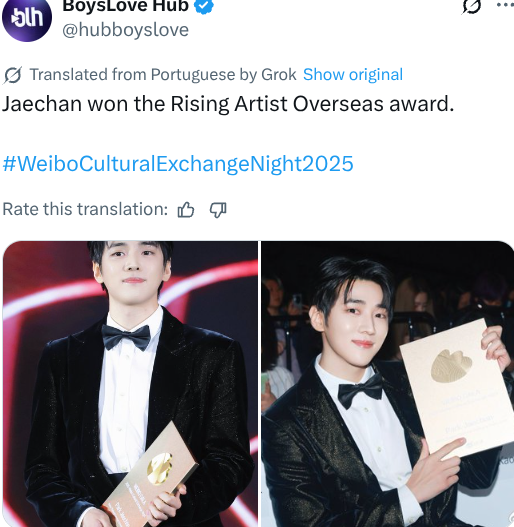This screenshot has width=514, height=527.
Task: Visit the @hubboyslove handle
Action: pos(125,30)
